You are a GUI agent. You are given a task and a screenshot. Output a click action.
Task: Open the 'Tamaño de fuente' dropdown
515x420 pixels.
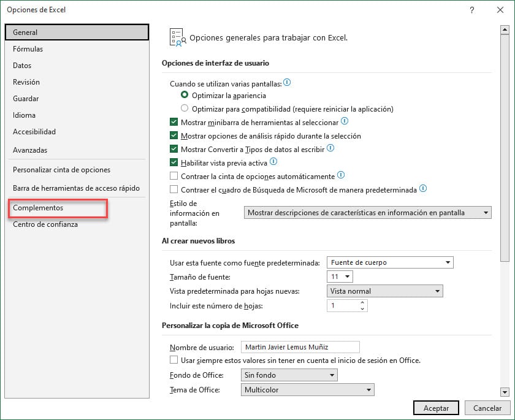[x=341, y=277]
